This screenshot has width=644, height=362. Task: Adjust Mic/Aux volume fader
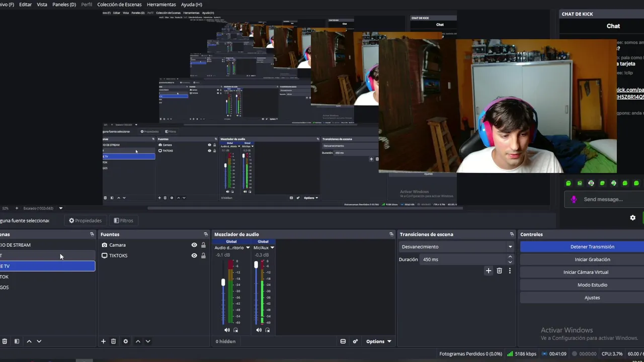click(x=256, y=264)
